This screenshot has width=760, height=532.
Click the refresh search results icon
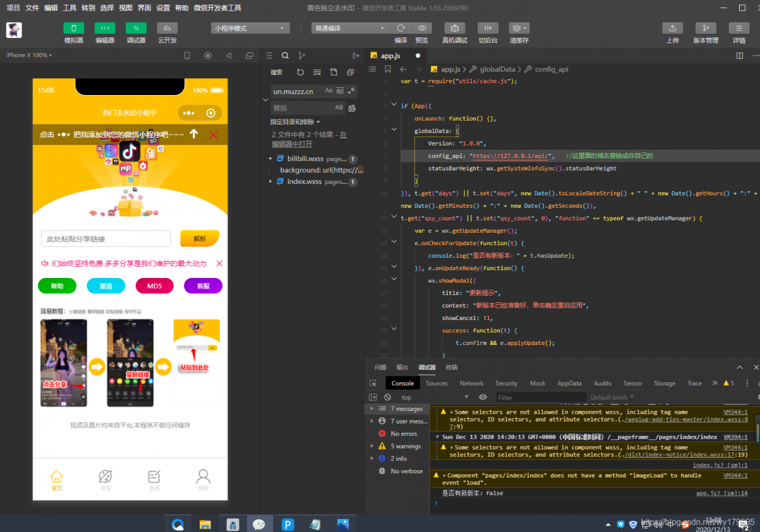pyautogui.click(x=300, y=72)
